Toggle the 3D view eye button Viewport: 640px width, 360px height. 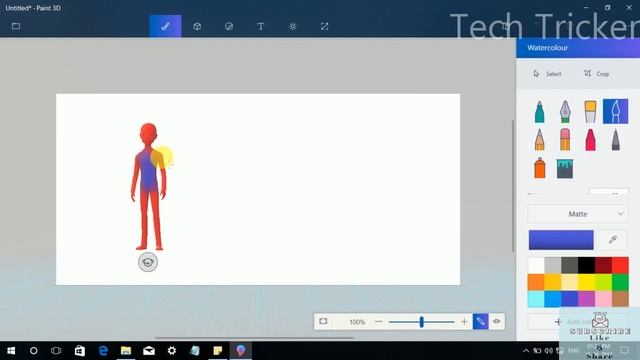pyautogui.click(x=496, y=322)
